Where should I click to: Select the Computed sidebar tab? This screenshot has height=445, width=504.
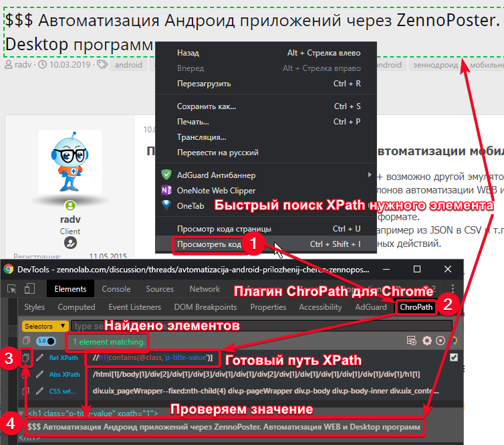click(76, 307)
